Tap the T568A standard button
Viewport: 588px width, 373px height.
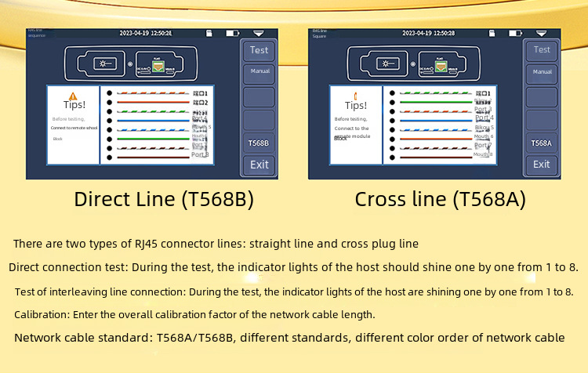click(542, 143)
